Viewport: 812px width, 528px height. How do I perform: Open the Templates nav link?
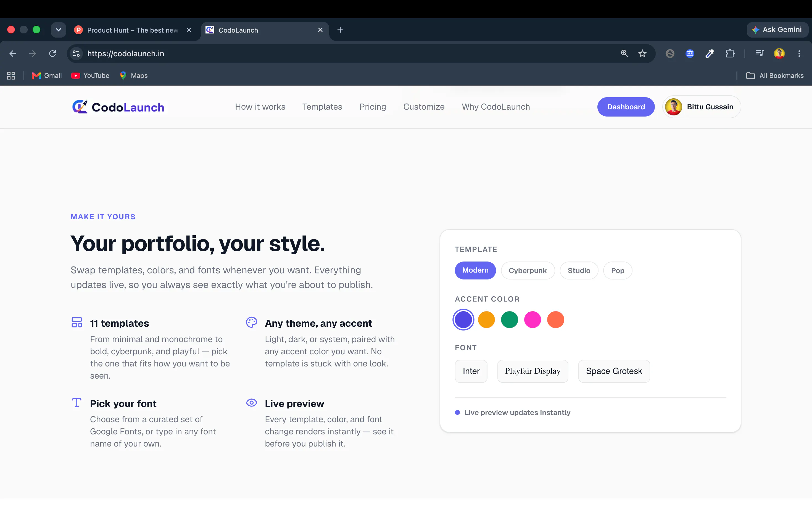[x=322, y=107]
